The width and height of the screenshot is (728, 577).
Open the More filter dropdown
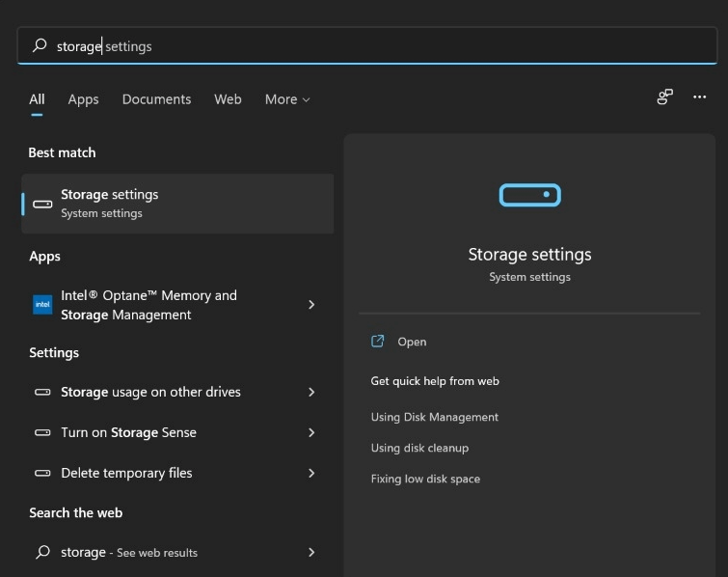point(287,99)
